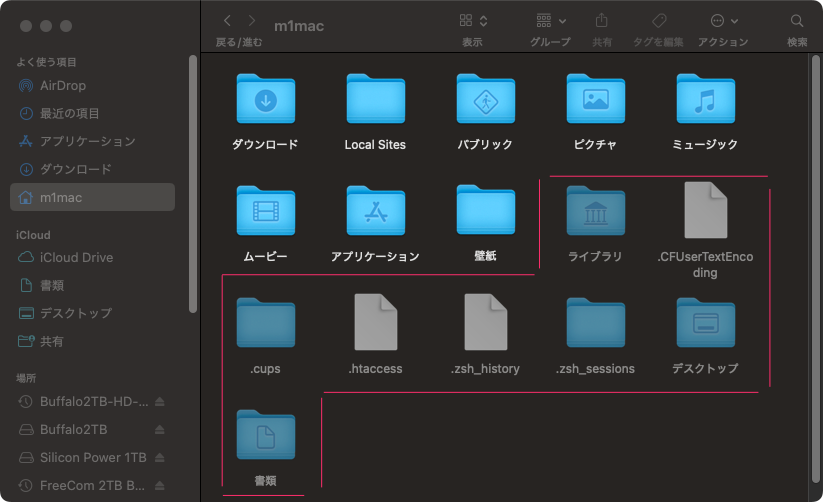Image resolution: width=823 pixels, height=502 pixels.
Task: Open the ライブラリ folder
Action: pos(595,211)
